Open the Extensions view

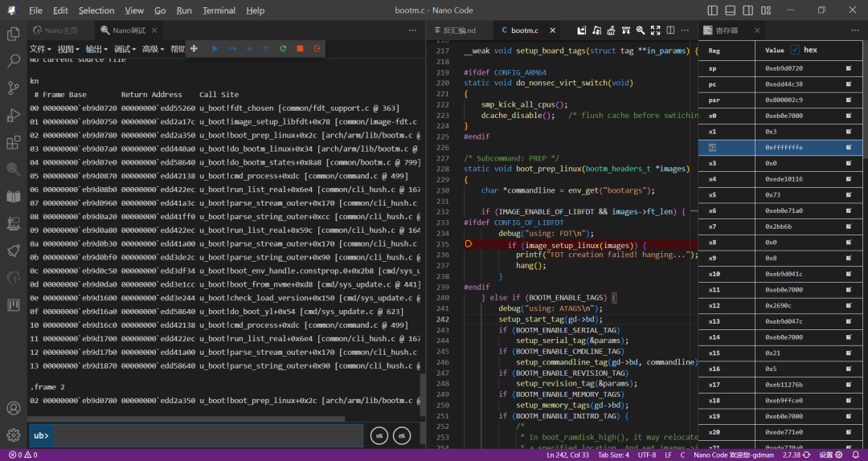(x=14, y=143)
